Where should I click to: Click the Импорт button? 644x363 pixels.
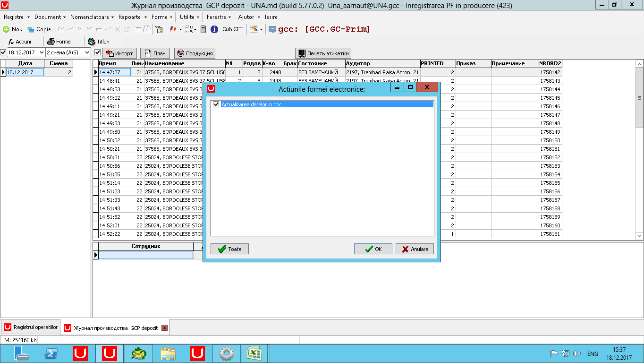[x=119, y=53]
